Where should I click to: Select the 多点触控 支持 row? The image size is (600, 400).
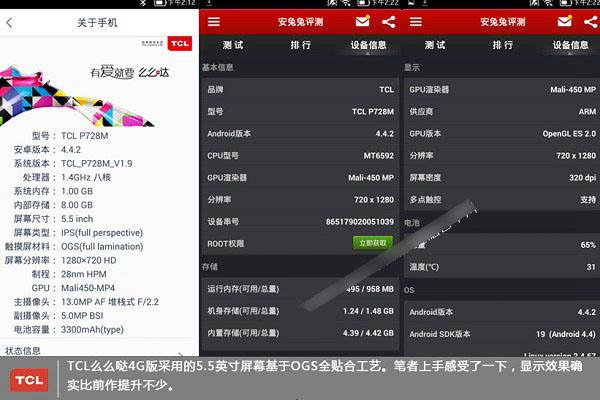click(x=502, y=200)
